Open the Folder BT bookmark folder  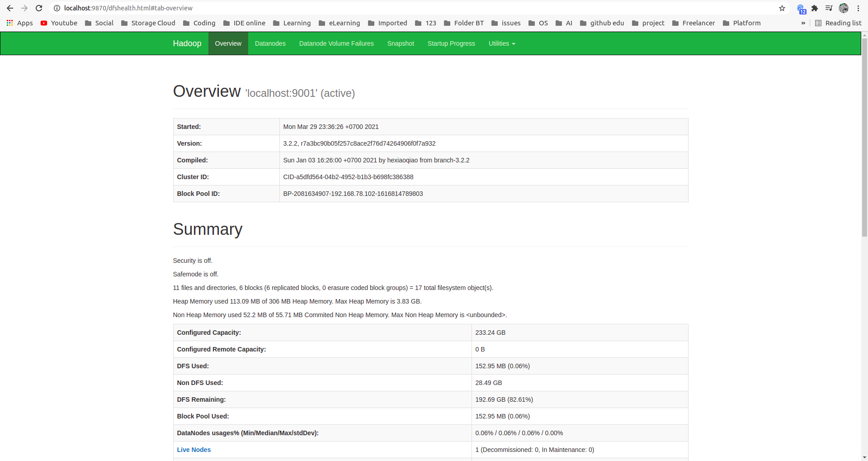click(464, 23)
